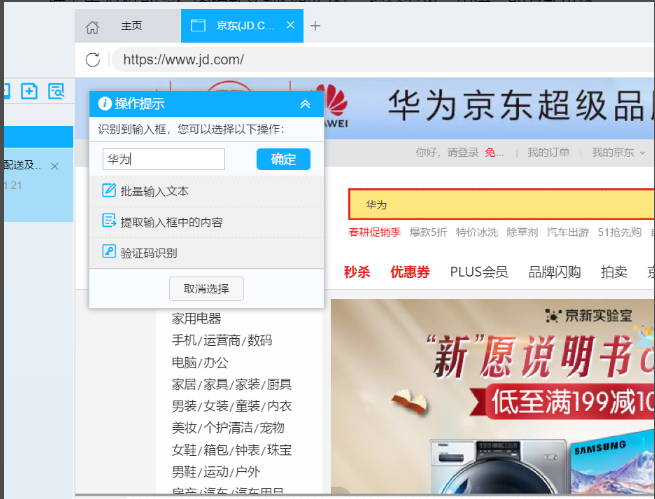Click the 华为 text input in the prompt panel
This screenshot has height=499, width=655.
coord(164,159)
